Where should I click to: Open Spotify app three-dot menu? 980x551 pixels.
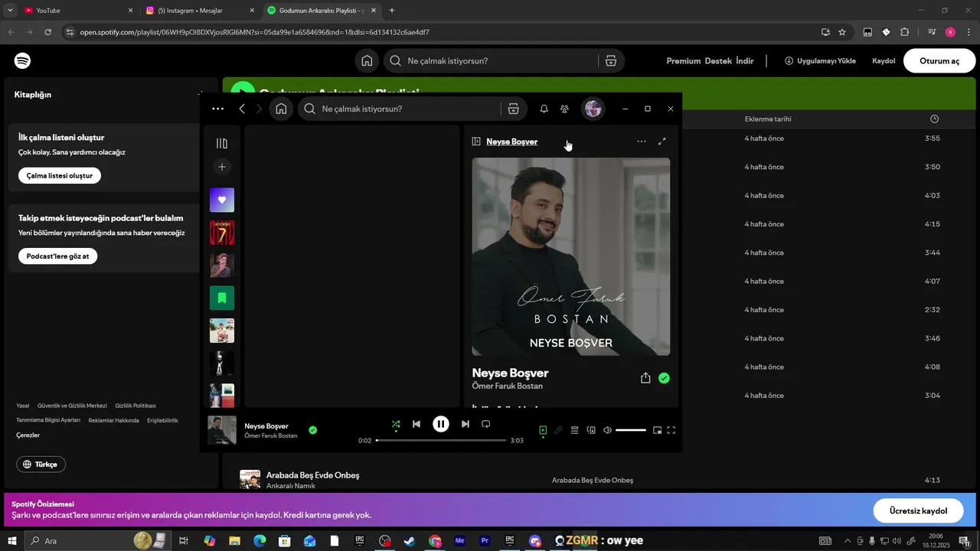pos(218,109)
